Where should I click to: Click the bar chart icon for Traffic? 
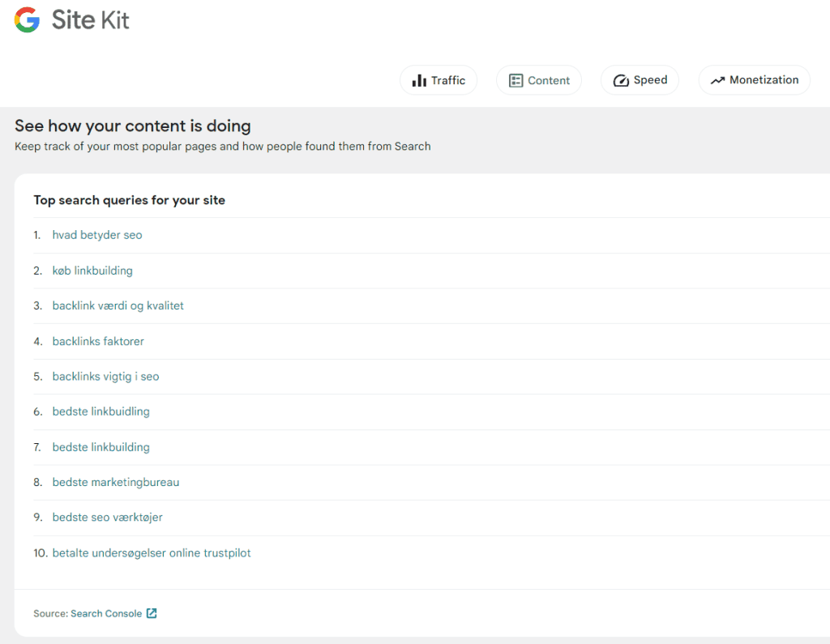point(419,80)
